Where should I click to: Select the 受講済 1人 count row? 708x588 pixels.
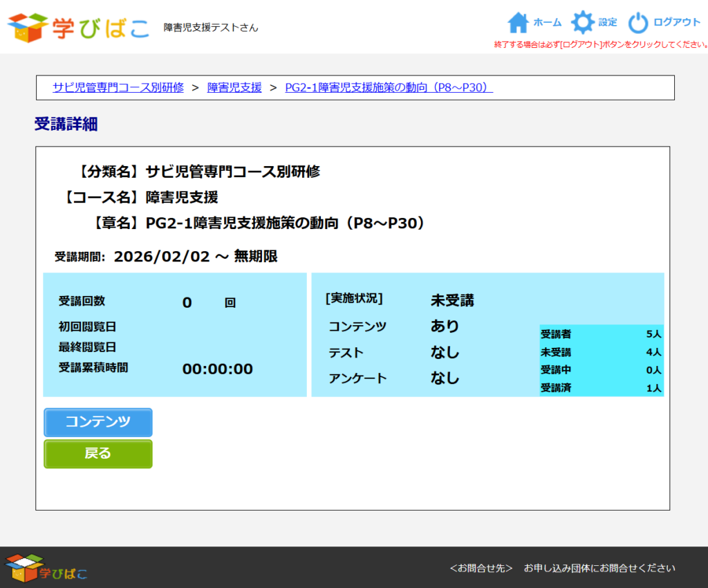pos(601,388)
